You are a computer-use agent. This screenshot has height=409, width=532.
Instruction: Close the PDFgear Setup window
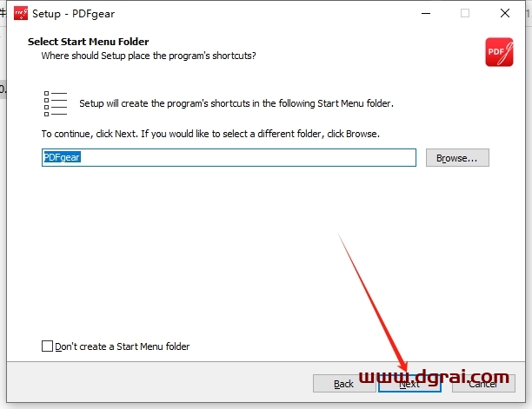click(505, 14)
